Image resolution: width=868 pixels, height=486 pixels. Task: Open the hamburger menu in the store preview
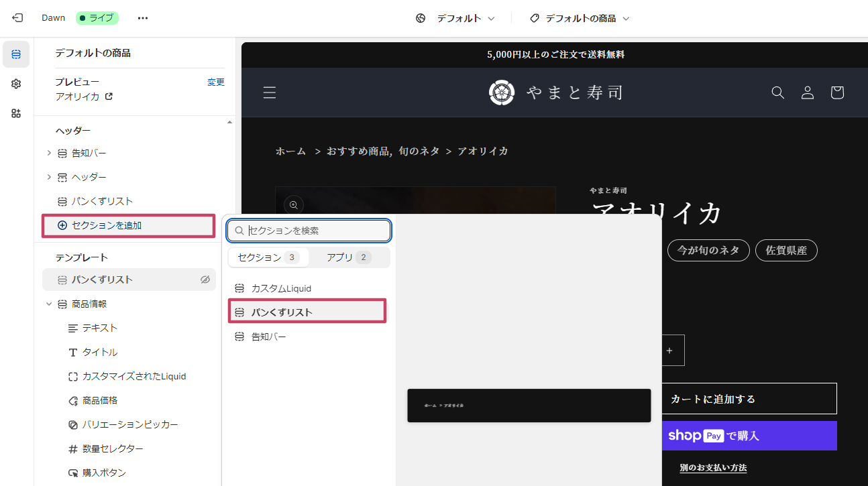pyautogui.click(x=269, y=93)
